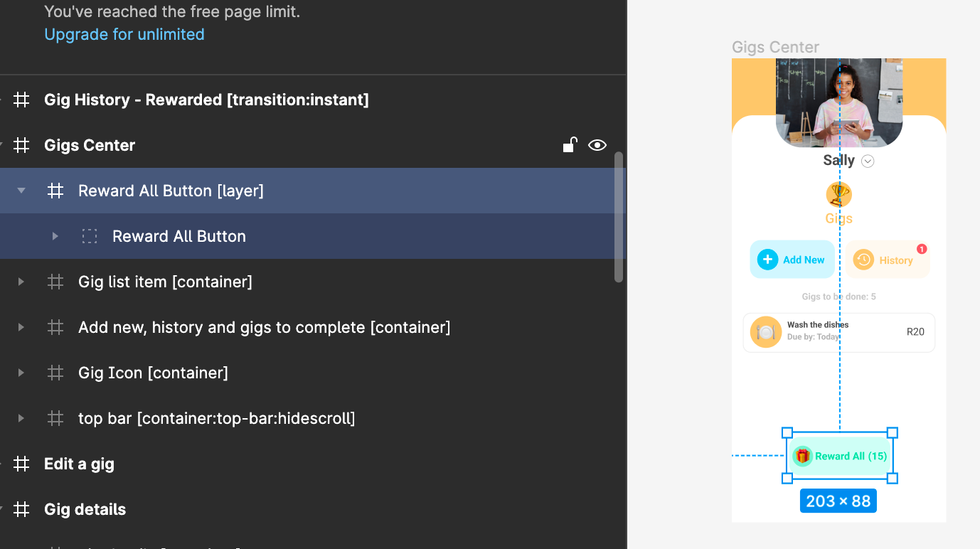980x549 pixels.
Task: Click frame icon of Gig list item
Action: click(x=55, y=282)
